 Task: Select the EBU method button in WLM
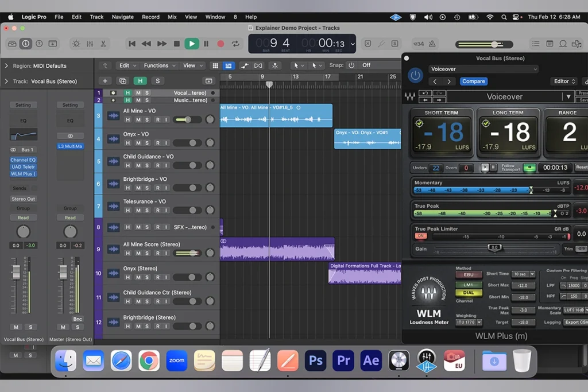(469, 275)
